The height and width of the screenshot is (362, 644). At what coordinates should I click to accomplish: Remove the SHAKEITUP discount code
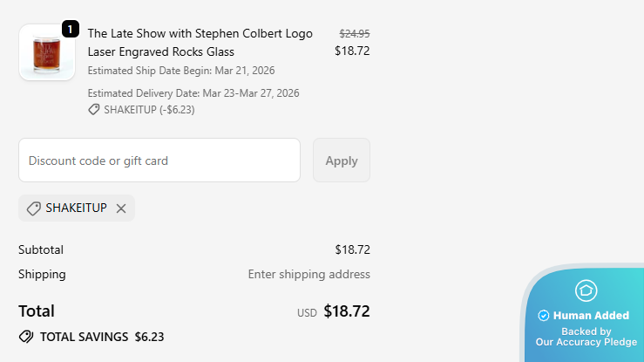click(121, 208)
